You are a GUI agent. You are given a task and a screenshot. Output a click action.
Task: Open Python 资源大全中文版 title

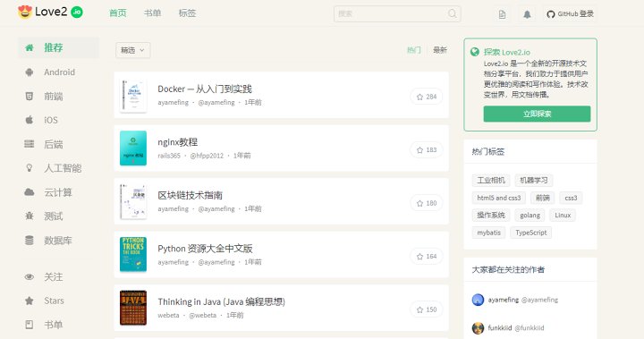point(205,249)
